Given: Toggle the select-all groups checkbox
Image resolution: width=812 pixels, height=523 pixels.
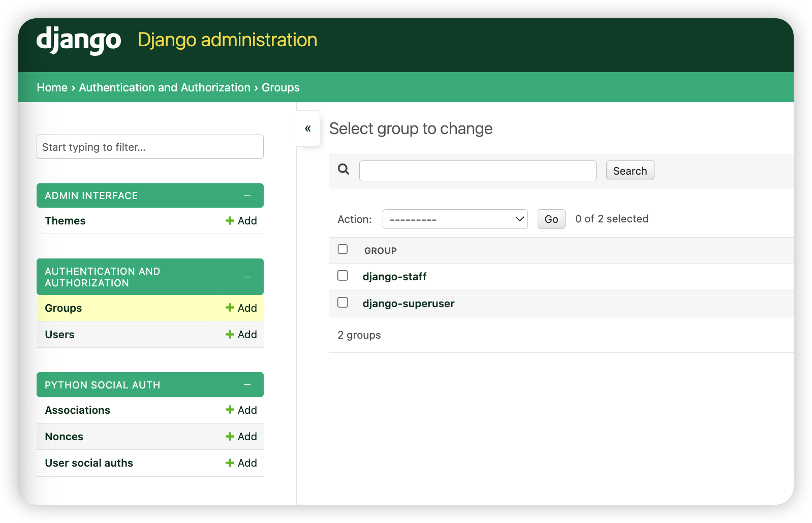Looking at the screenshot, I should (x=343, y=249).
